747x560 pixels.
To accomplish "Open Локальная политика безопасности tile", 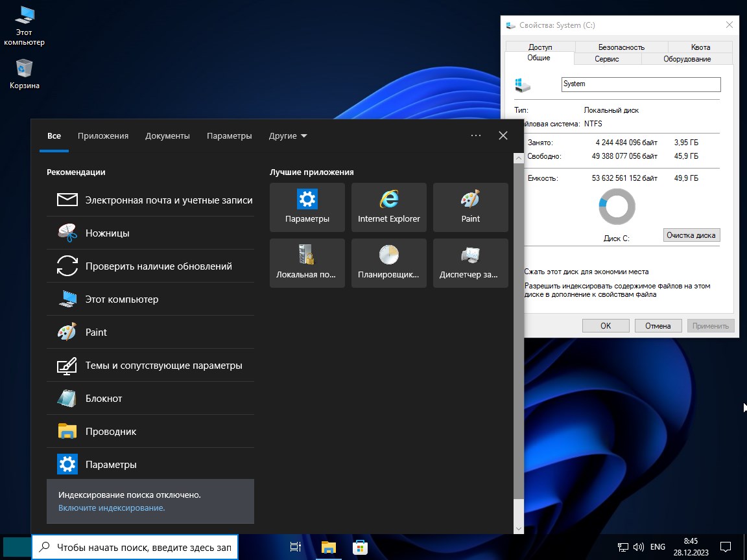I will [307, 262].
